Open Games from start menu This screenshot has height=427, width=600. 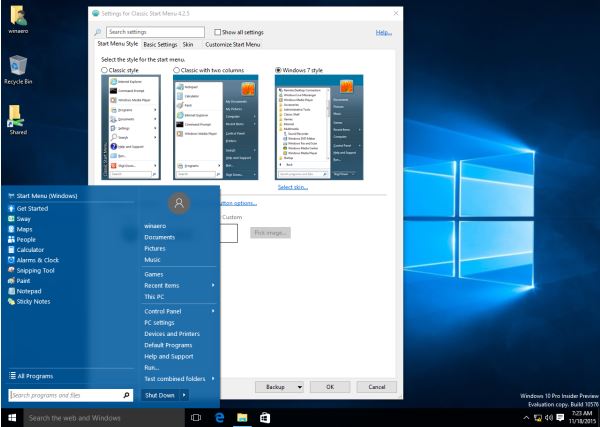coord(153,274)
